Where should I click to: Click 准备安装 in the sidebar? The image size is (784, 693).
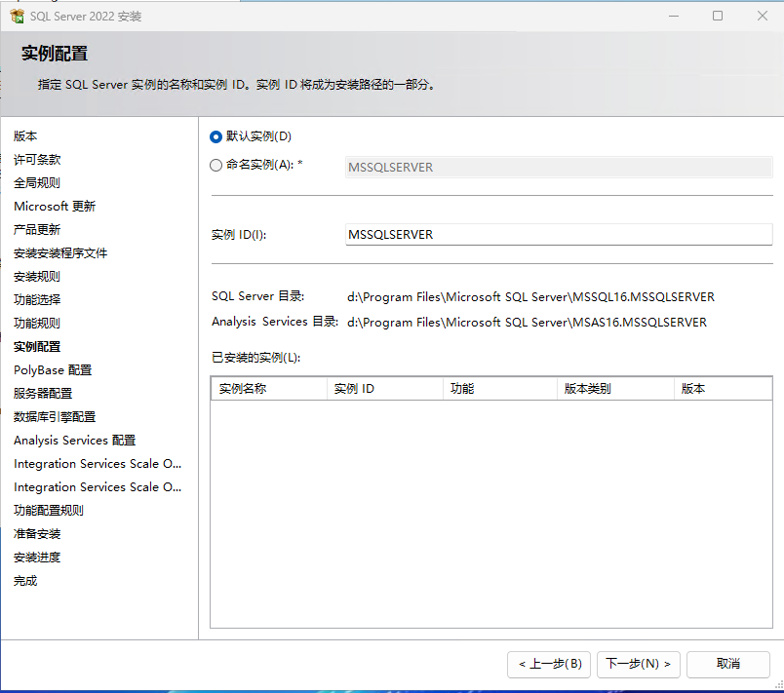point(37,534)
